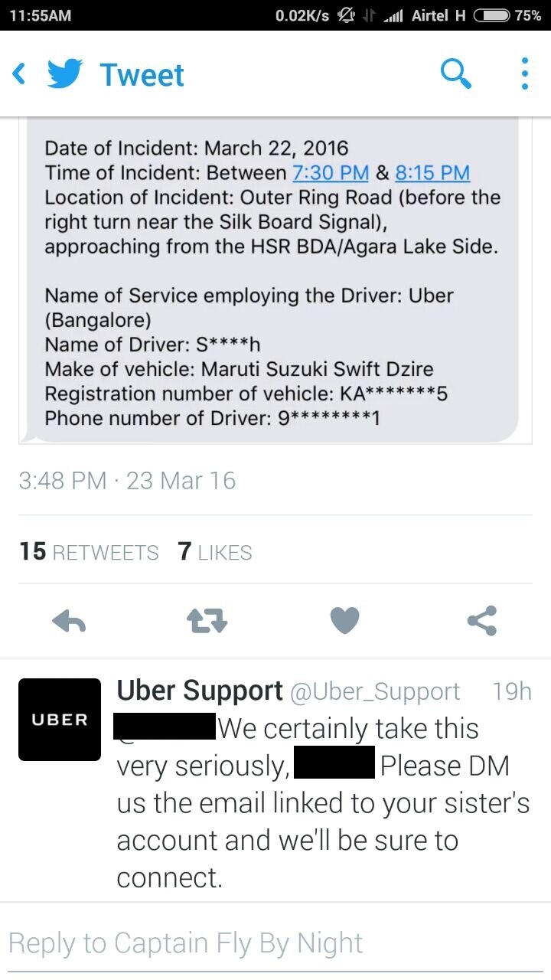The height and width of the screenshot is (980, 551).
Task: Share the tweet via share icon
Action: point(482,621)
